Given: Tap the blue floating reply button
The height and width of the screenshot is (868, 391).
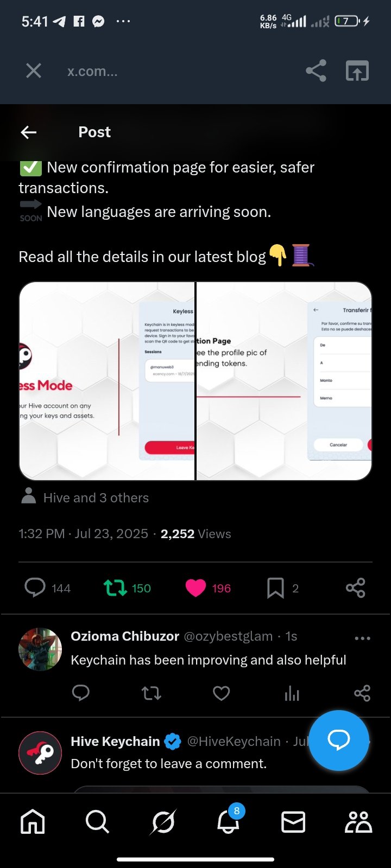Looking at the screenshot, I should click(x=339, y=740).
